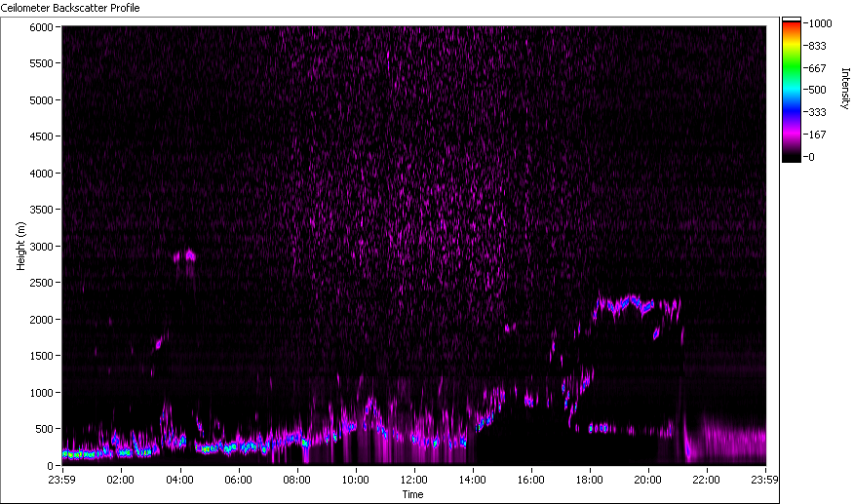
Task: Click the -667 intensity scale value
Action: click(x=816, y=68)
